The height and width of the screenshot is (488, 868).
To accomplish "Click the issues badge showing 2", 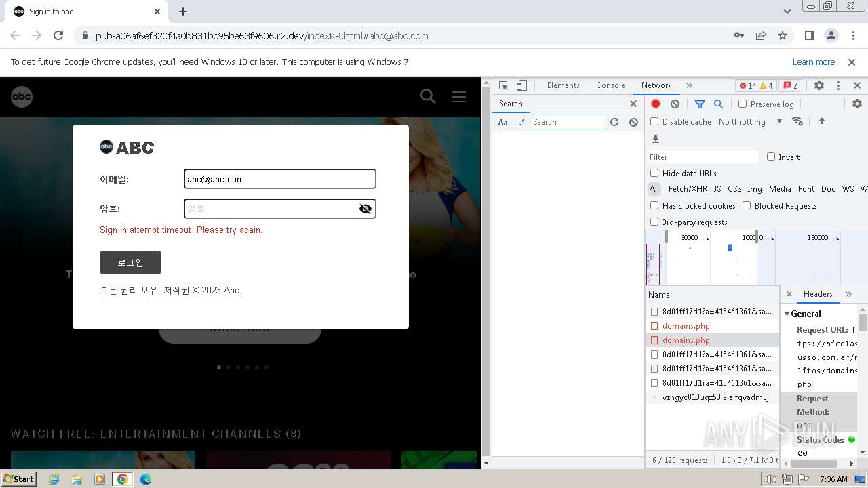I will [x=790, y=85].
